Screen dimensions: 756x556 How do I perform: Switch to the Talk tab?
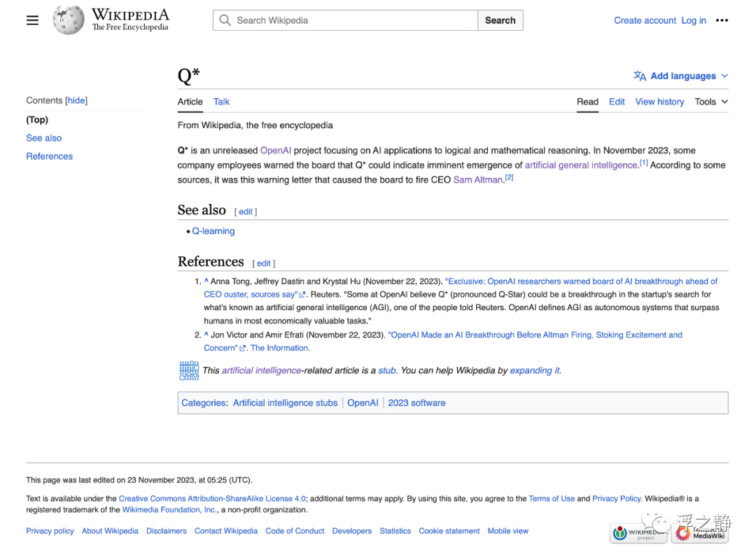tap(221, 102)
